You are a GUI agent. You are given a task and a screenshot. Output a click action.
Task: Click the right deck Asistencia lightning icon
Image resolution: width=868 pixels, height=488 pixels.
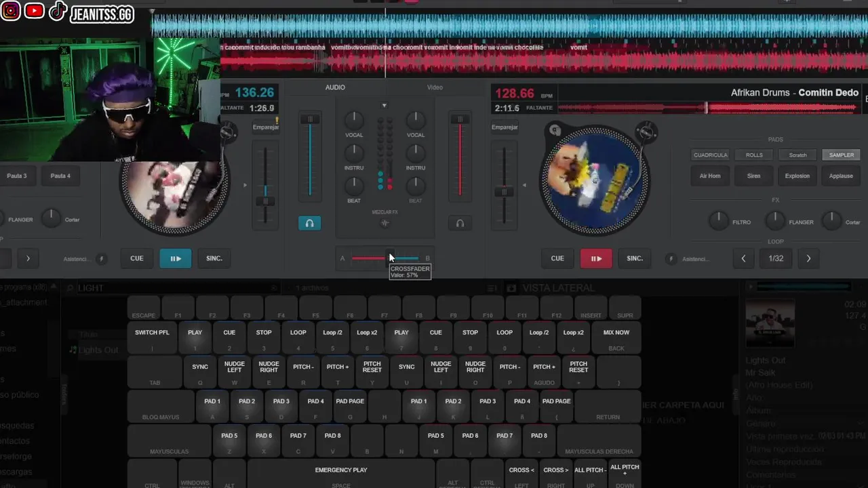[671, 258]
